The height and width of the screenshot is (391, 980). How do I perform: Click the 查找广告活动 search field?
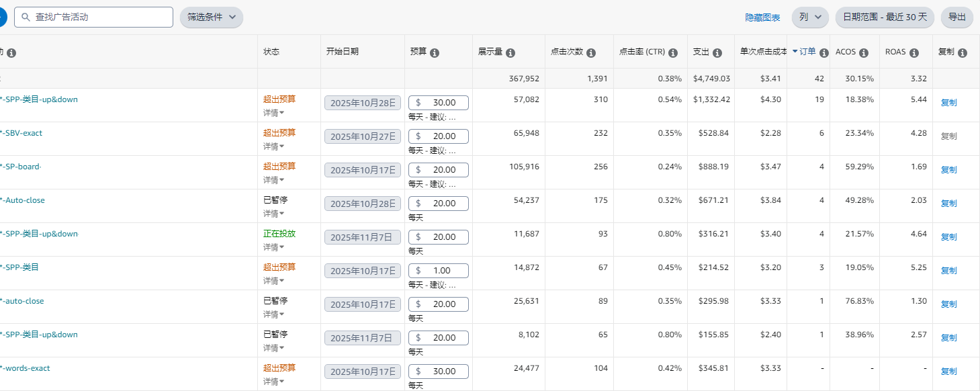click(x=94, y=17)
